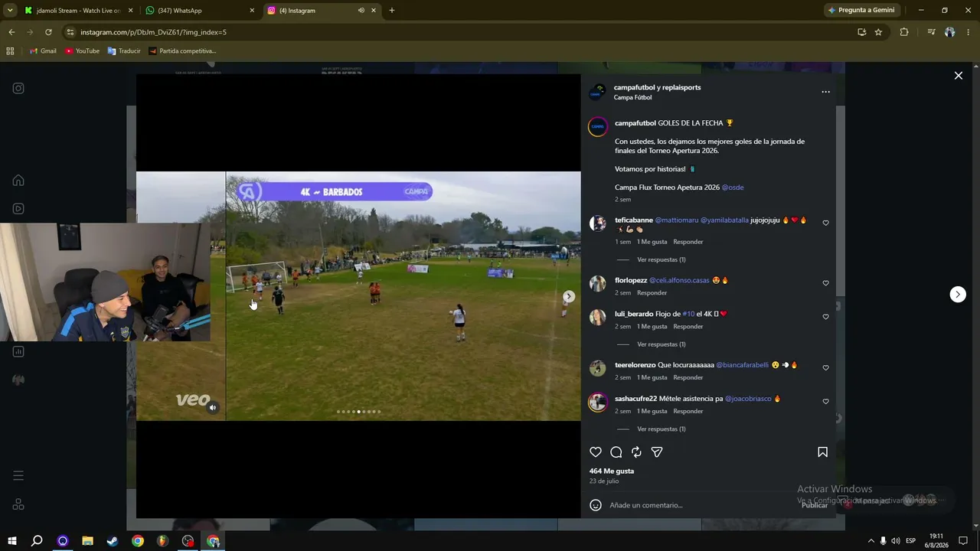The height and width of the screenshot is (551, 980).
Task: Open File Explorer from the taskbar
Action: click(87, 541)
